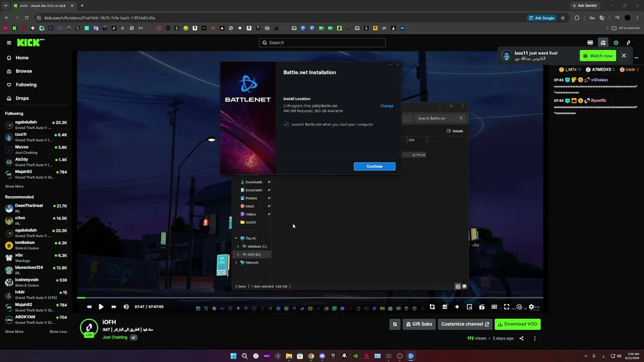Open Windows taskbar search
This screenshot has height=362, width=644.
245,356
